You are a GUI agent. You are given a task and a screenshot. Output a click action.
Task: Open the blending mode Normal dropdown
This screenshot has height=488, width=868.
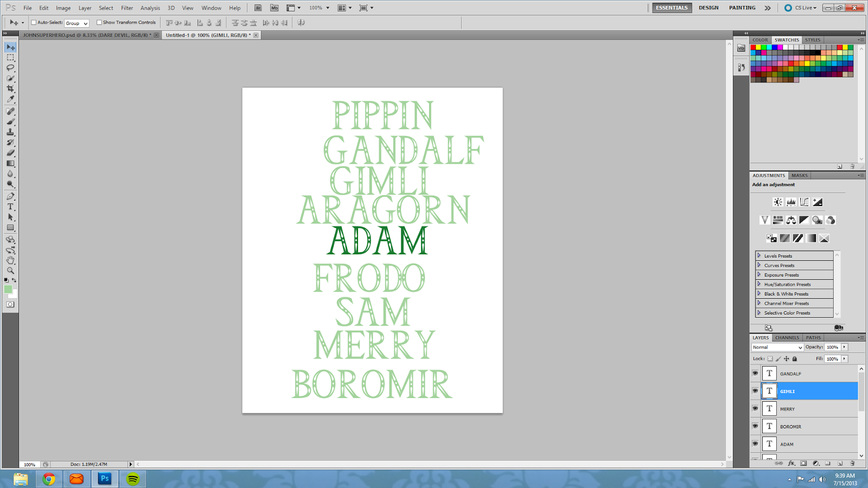tap(777, 347)
